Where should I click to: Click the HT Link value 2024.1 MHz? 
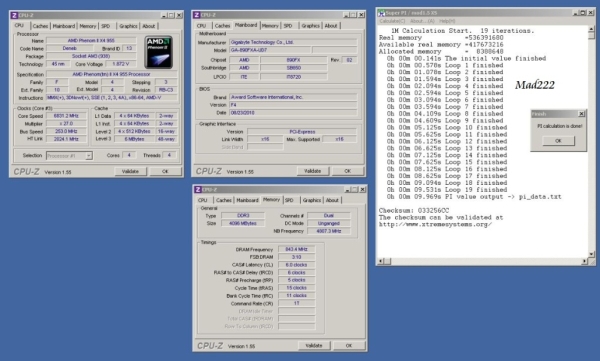click(66, 139)
